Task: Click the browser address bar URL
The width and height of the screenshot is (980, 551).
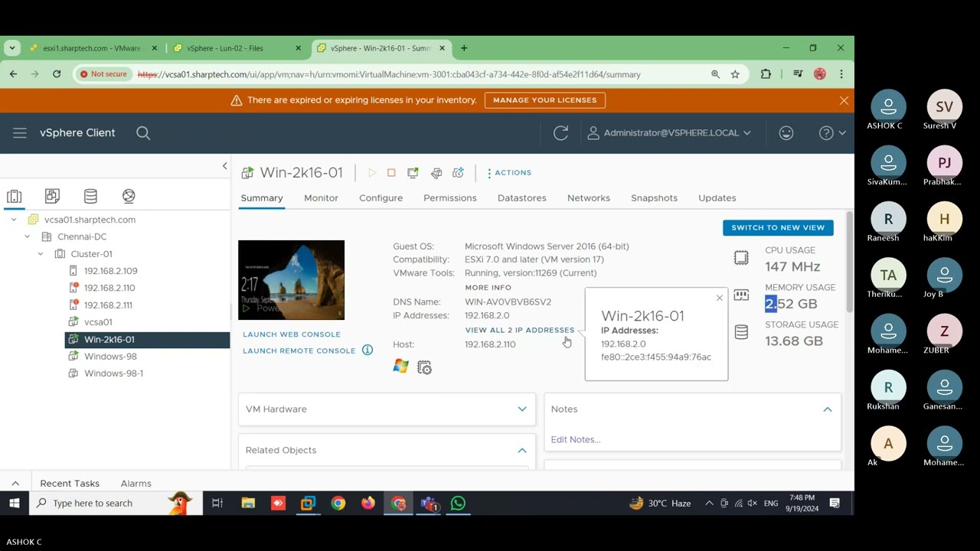Action: tap(389, 74)
